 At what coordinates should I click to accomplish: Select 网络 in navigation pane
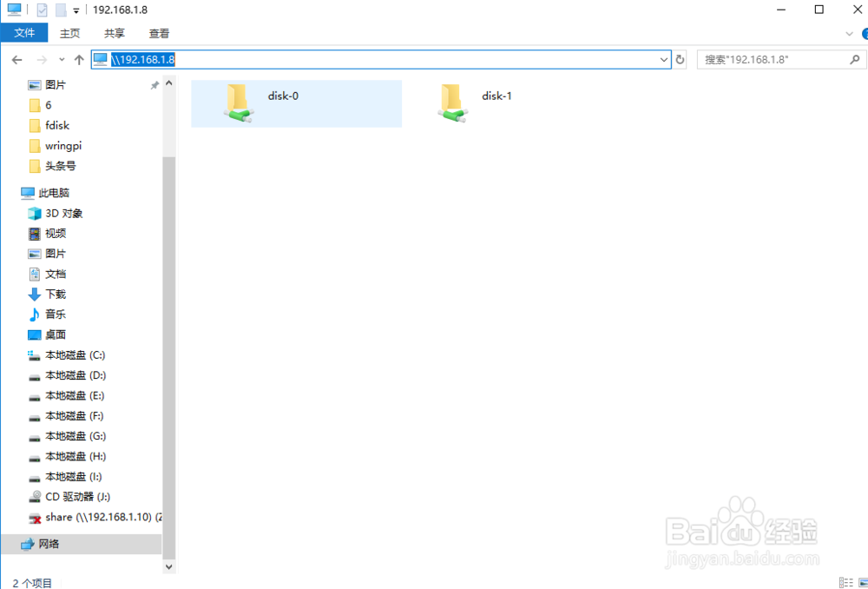click(81, 544)
